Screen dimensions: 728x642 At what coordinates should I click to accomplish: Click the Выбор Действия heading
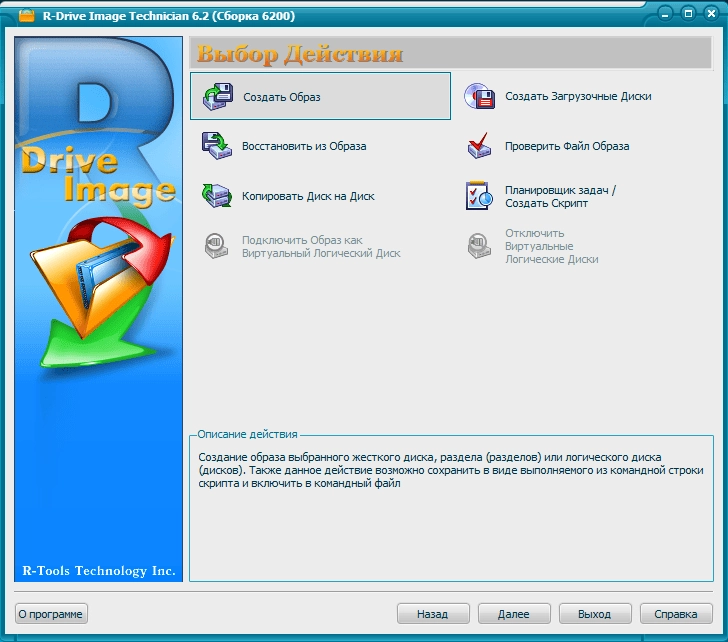(x=300, y=54)
